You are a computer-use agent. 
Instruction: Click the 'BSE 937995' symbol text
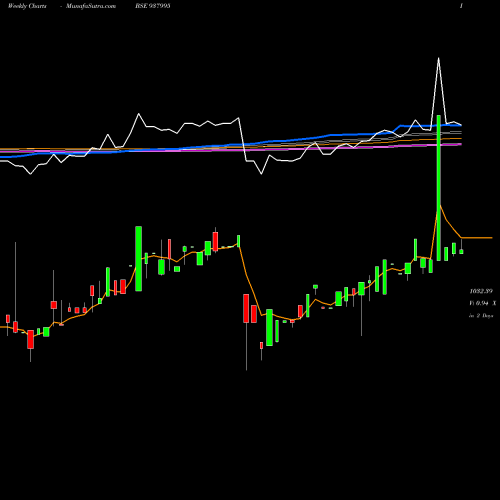coord(153,6)
